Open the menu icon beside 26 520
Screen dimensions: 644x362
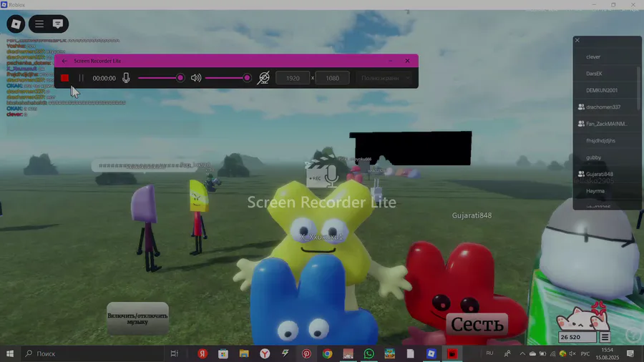coord(605,337)
